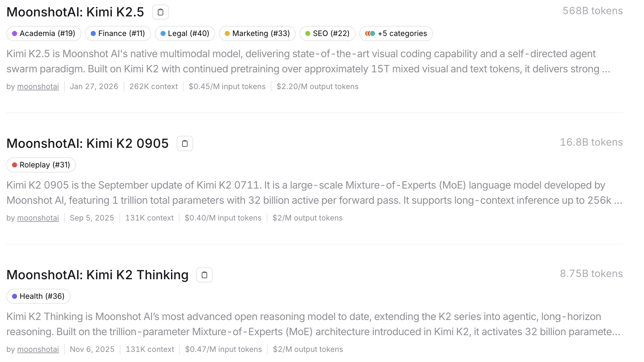Copy the Kimi K2.5 model ID
Screen dimensions: 644x362
tap(161, 12)
